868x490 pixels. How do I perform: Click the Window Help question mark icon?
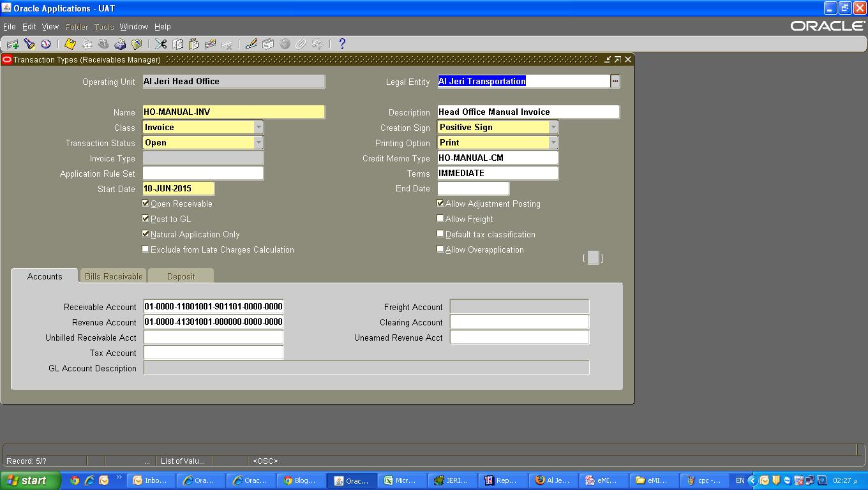(x=341, y=44)
